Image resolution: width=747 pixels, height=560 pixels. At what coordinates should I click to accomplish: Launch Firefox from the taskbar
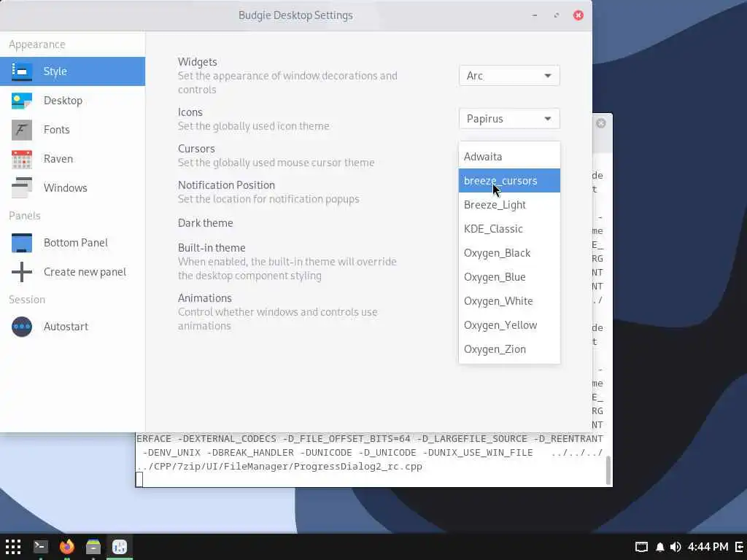(x=66, y=547)
